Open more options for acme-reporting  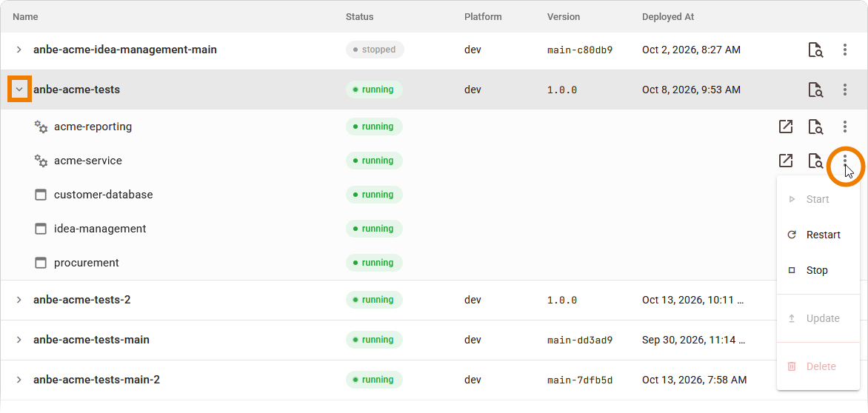tap(845, 127)
